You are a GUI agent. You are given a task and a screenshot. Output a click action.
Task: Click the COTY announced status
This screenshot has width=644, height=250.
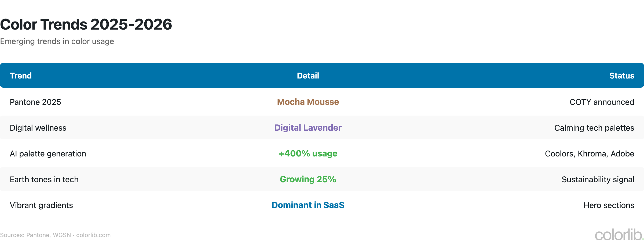click(x=602, y=102)
